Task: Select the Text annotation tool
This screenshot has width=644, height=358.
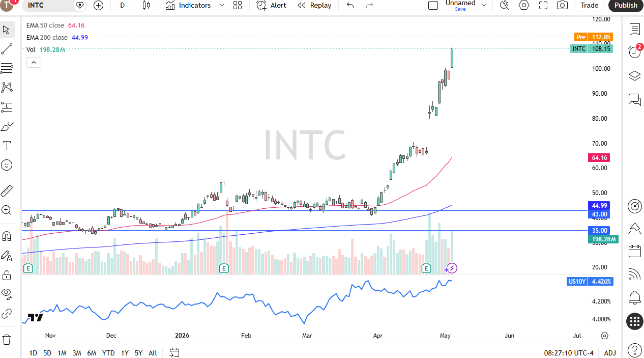Action: coord(7,146)
